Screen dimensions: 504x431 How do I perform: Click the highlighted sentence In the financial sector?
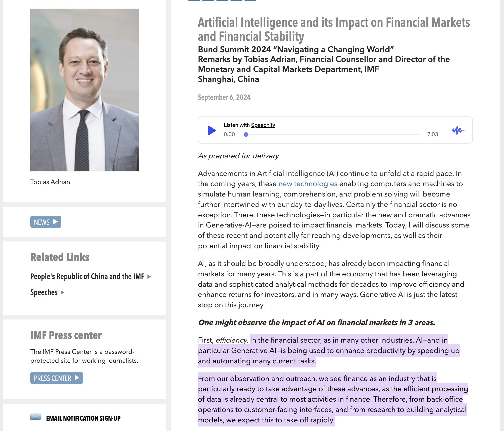pyautogui.click(x=329, y=350)
